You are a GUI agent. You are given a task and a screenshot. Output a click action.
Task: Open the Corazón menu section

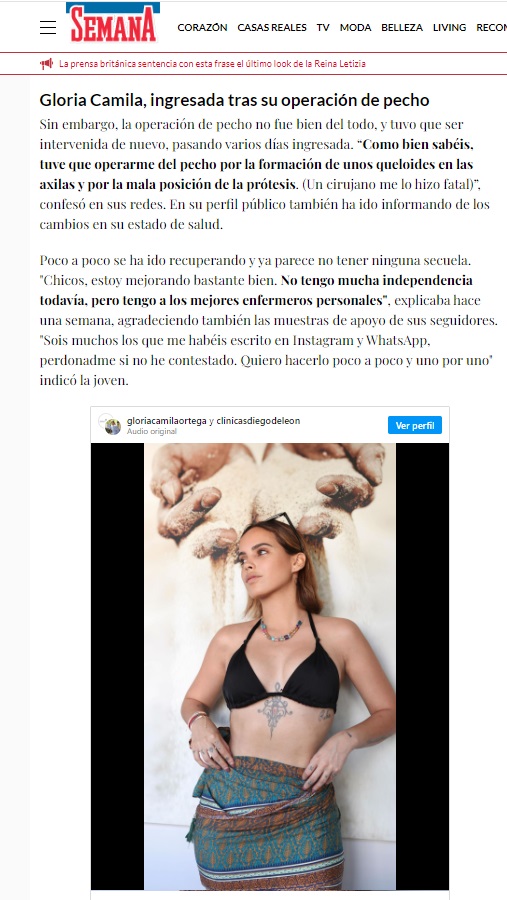[x=202, y=28]
